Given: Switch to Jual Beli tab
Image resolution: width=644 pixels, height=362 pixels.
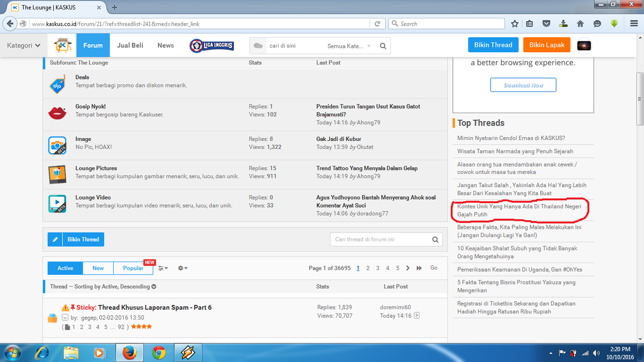Looking at the screenshot, I should 130,45.
